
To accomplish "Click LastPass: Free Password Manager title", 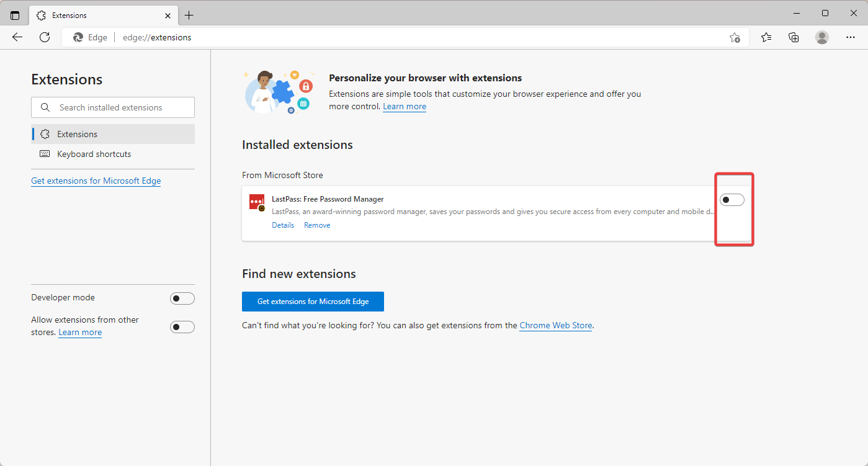I will click(x=328, y=199).
